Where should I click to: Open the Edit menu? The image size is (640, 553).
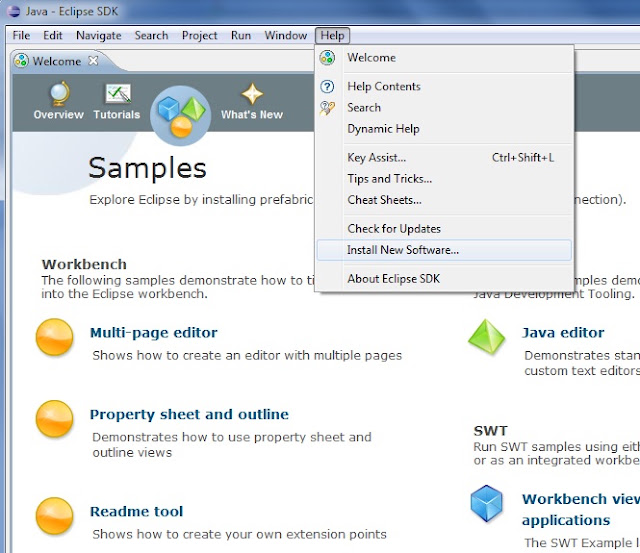pos(53,36)
